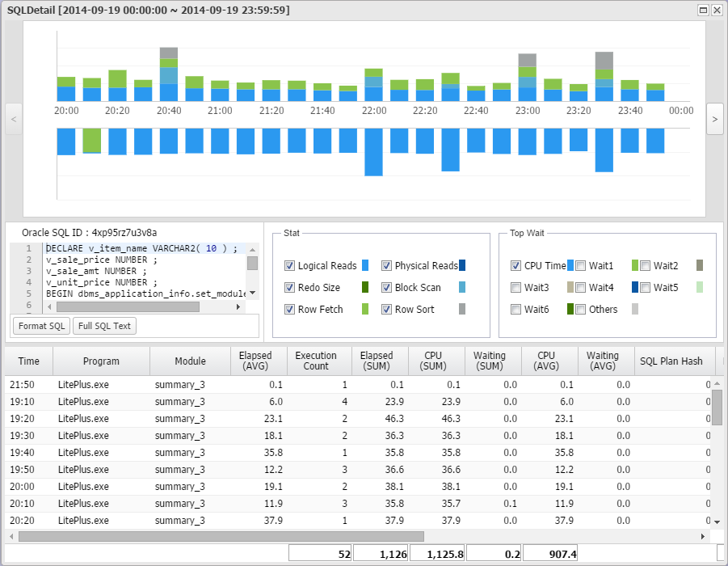Toggle the Physical Reads checkbox
The height and width of the screenshot is (566, 728).
pos(386,265)
